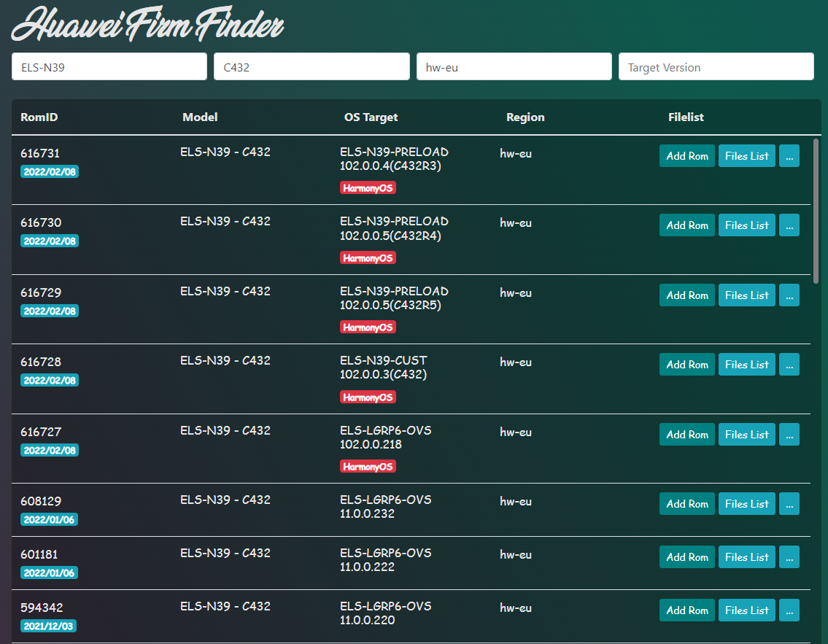Add Rom for RomID 594342

tap(687, 610)
